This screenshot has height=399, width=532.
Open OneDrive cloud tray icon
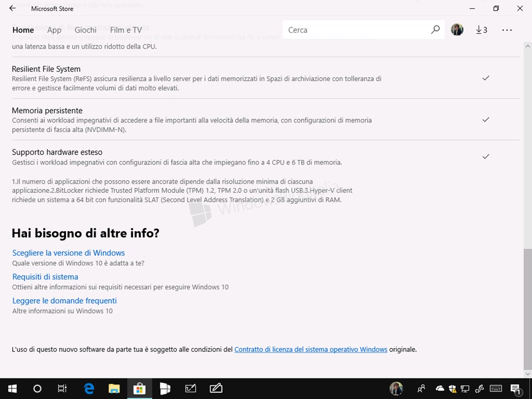(439, 388)
